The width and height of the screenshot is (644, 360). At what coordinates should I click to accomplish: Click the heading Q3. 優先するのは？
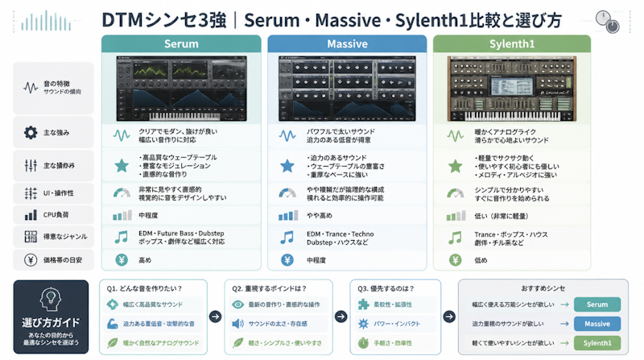click(386, 288)
